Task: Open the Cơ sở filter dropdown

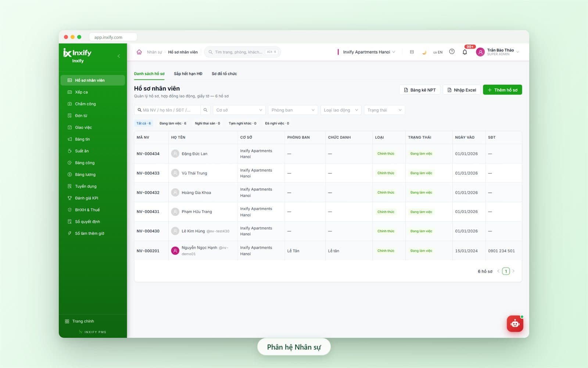Action: tap(239, 110)
